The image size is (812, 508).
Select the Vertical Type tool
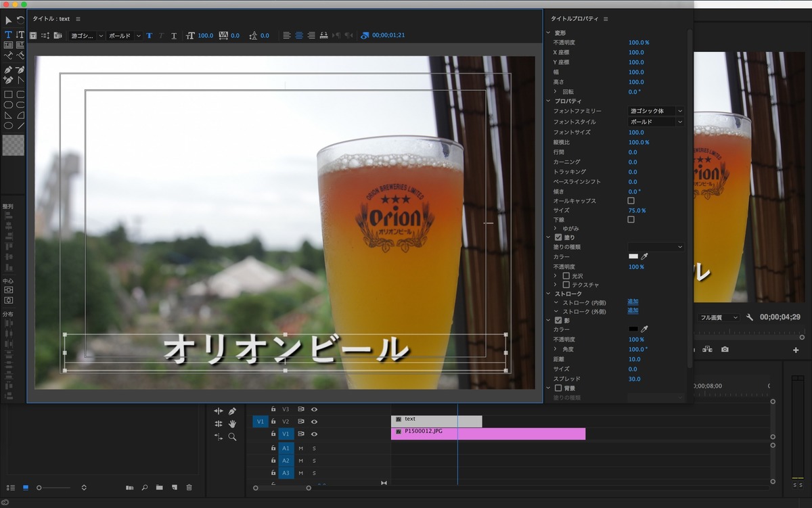[x=20, y=34]
